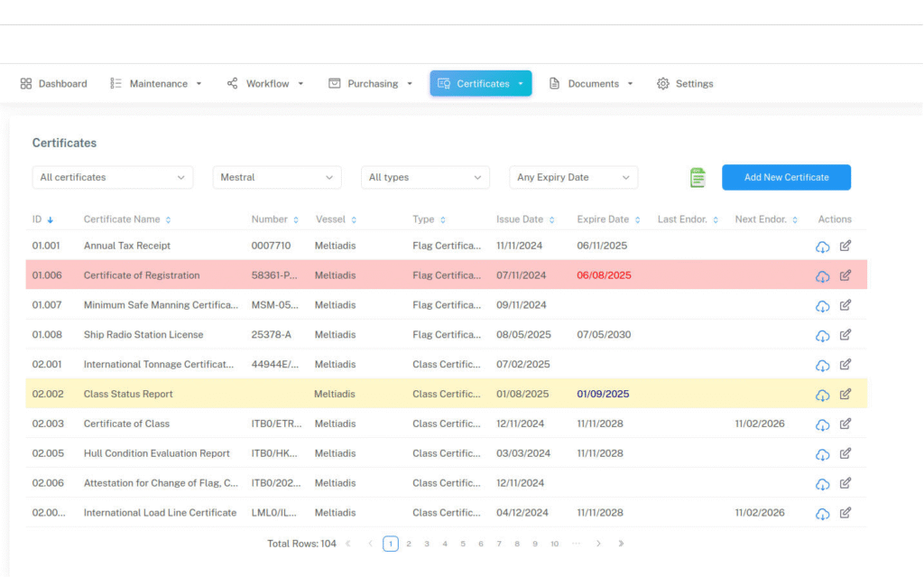924x587 pixels.
Task: Download the Certificate of Class file
Action: 822,424
